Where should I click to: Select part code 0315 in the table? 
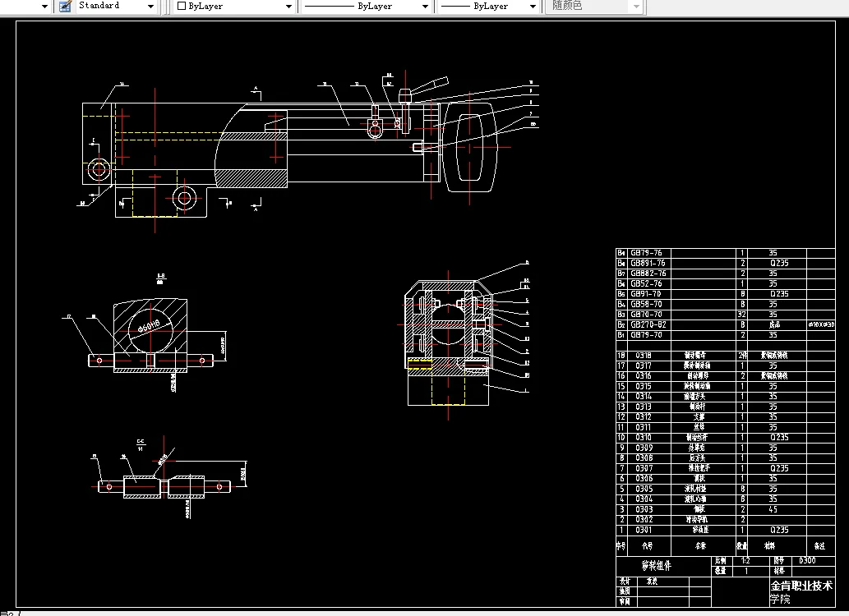[644, 387]
